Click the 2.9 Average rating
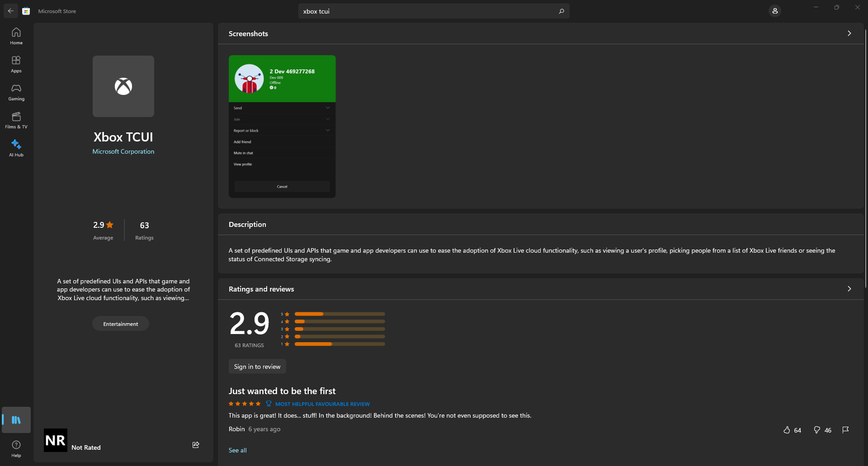The width and height of the screenshot is (868, 466). [104, 230]
